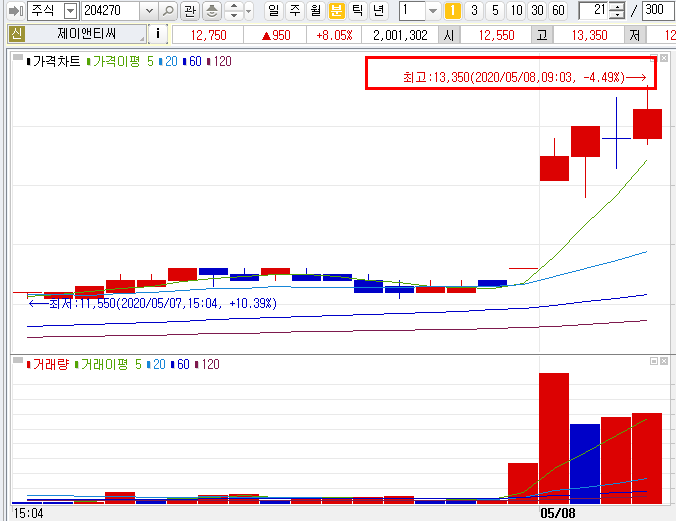
Task: Click the price change ▲950
Action: (x=275, y=35)
